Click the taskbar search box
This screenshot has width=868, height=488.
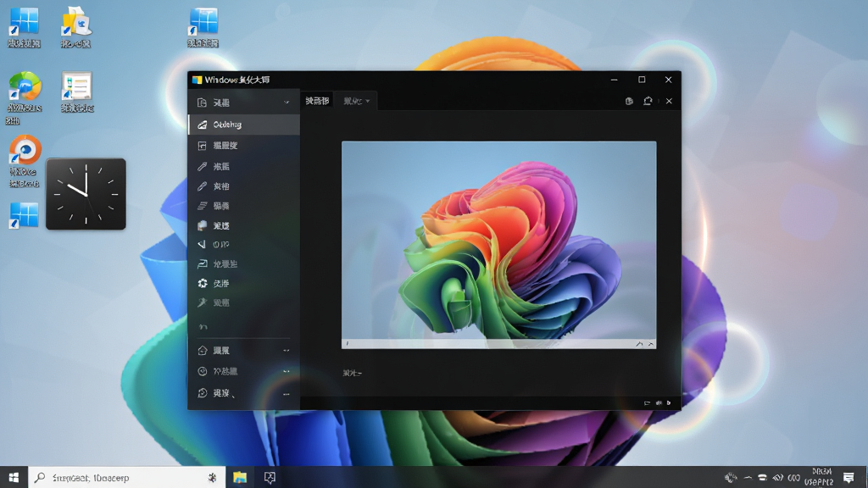pos(127,478)
